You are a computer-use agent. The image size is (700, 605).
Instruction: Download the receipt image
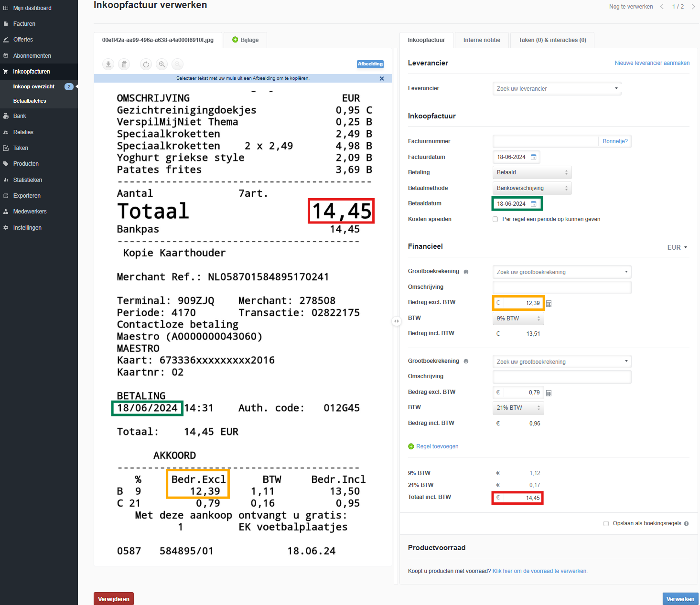coord(108,64)
